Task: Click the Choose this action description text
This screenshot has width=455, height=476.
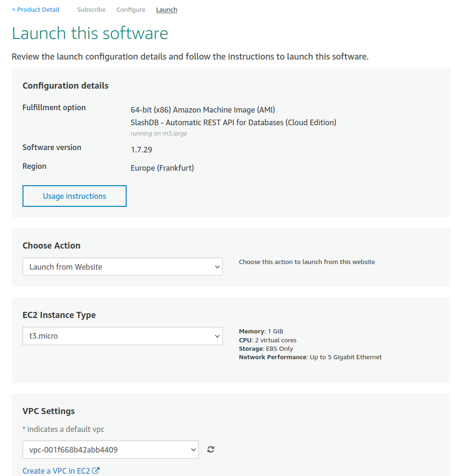Action: [307, 262]
